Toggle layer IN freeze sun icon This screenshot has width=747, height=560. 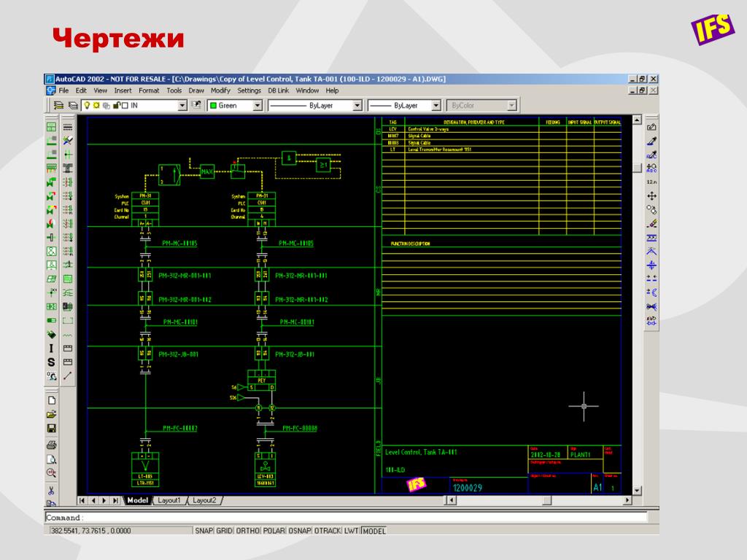click(x=96, y=105)
